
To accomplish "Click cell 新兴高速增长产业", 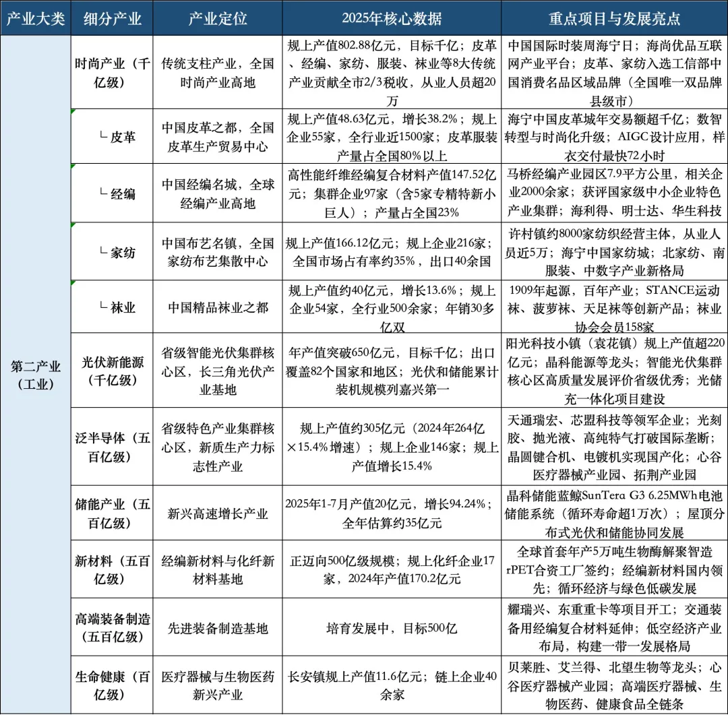I will [218, 513].
